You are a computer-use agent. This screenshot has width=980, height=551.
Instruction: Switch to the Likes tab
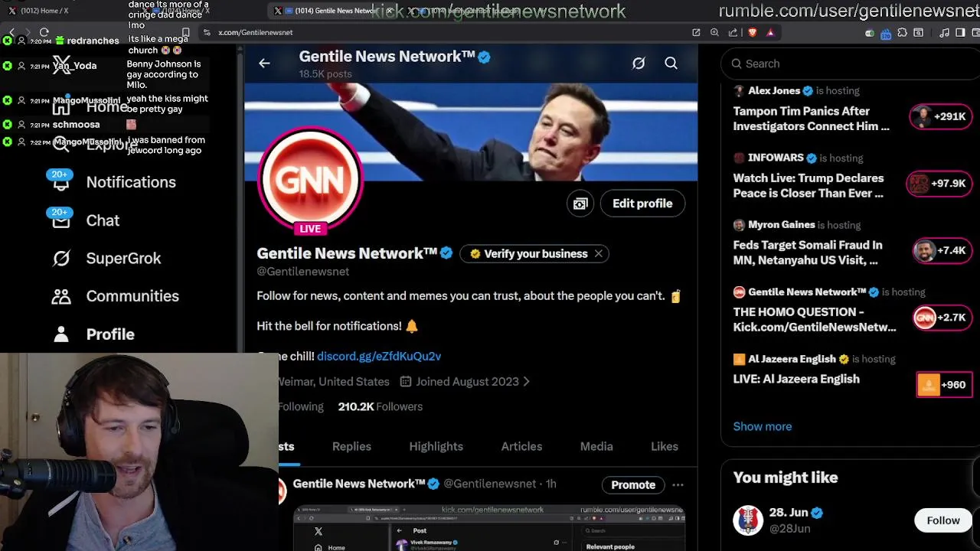pyautogui.click(x=665, y=446)
